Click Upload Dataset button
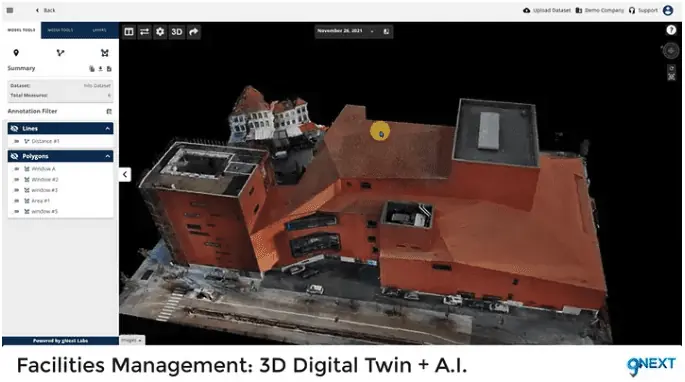 547,10
